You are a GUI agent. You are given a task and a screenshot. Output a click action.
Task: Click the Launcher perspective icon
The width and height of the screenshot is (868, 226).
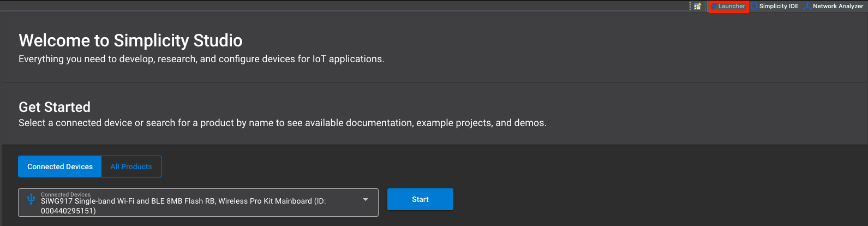(x=714, y=7)
